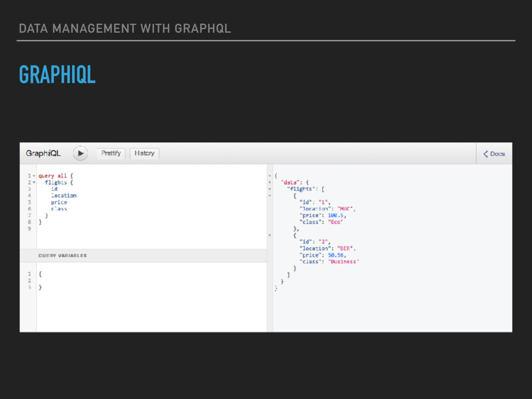Click the "Eco" class value in results

tap(336, 222)
